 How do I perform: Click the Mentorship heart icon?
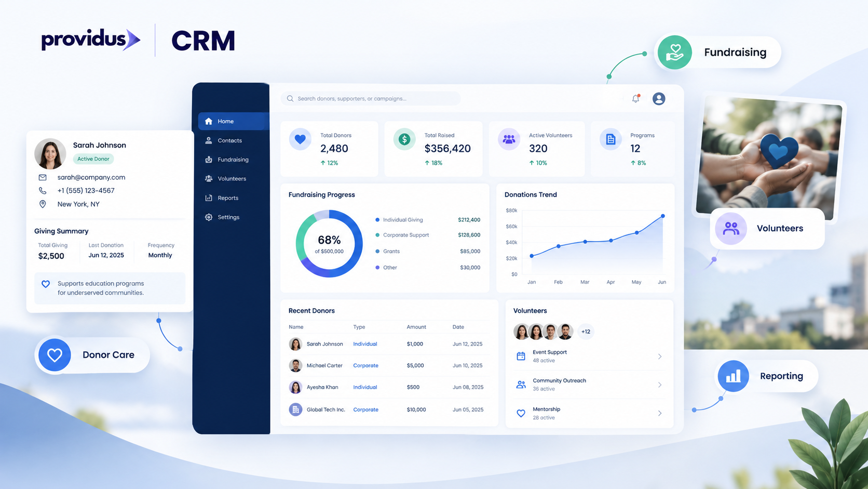coord(521,413)
